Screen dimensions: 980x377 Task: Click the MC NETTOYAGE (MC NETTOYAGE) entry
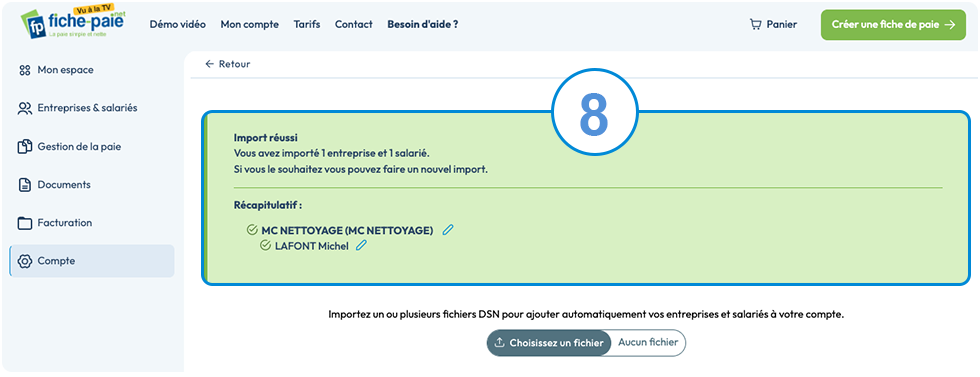coord(348,230)
